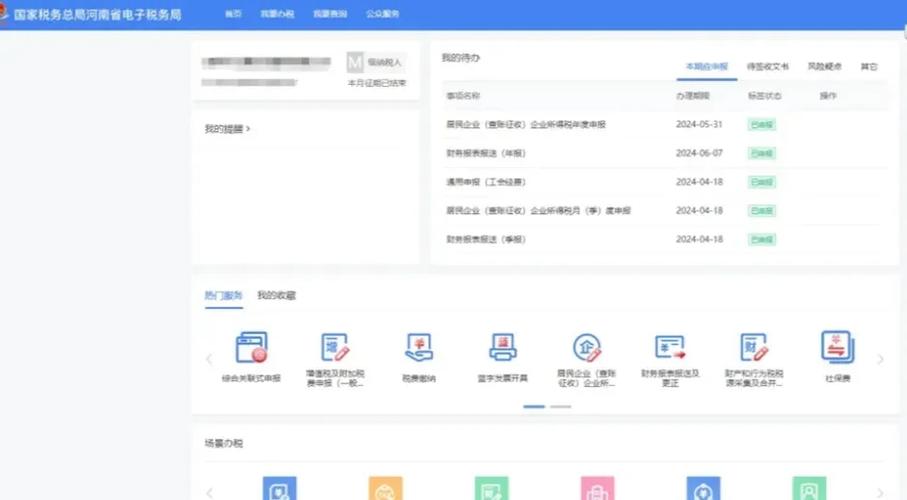Open 居民企业(查账征收)企业所得税 icon
Screen dimensions: 907x500
coord(587,347)
